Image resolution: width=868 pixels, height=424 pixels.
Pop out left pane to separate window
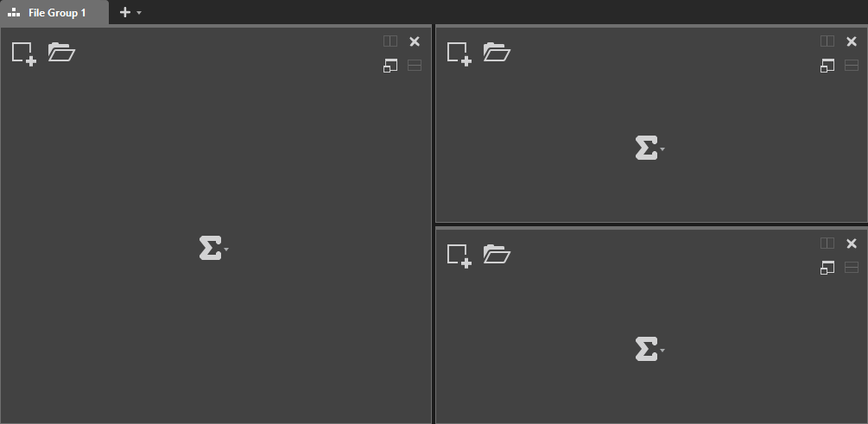390,66
